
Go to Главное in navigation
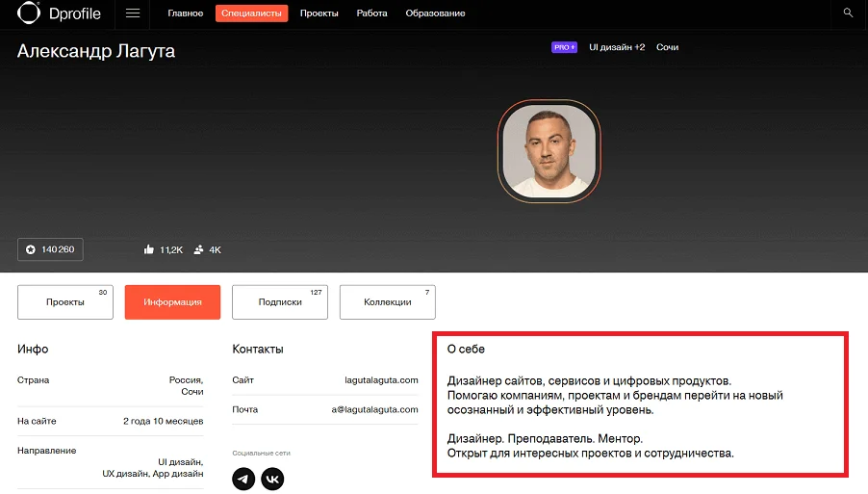(186, 13)
